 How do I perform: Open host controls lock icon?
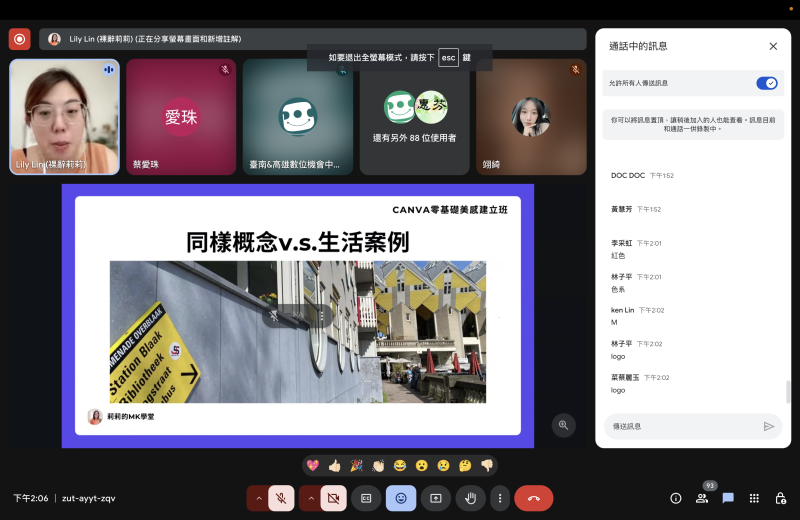click(x=780, y=499)
